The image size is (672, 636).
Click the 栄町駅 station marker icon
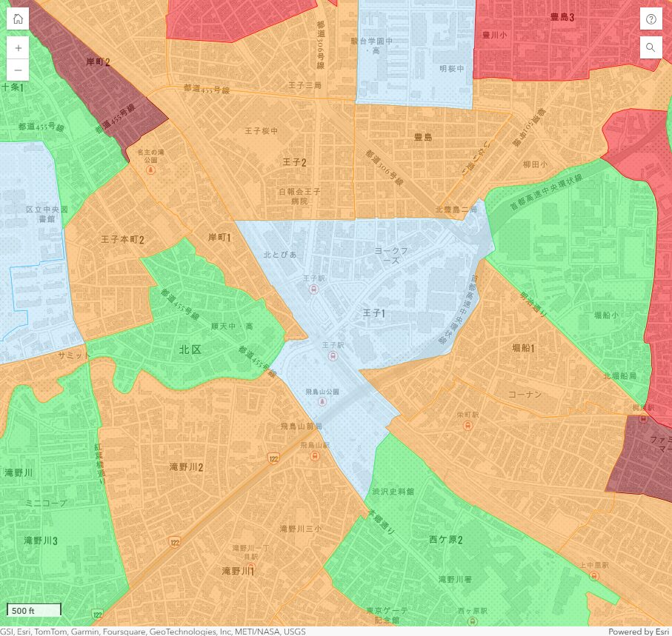[x=468, y=425]
